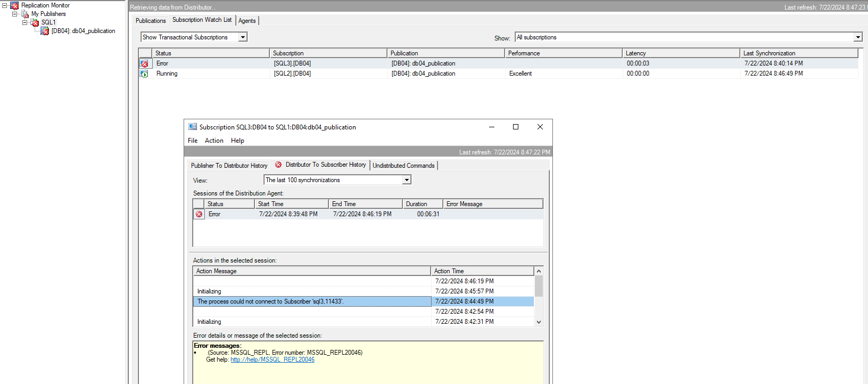Click the running status icon for SQL2 subscription

point(144,74)
